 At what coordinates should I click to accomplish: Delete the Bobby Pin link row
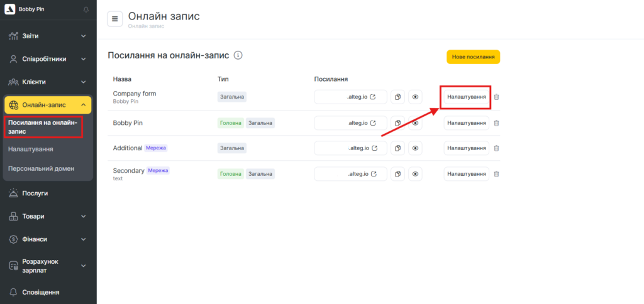(496, 122)
